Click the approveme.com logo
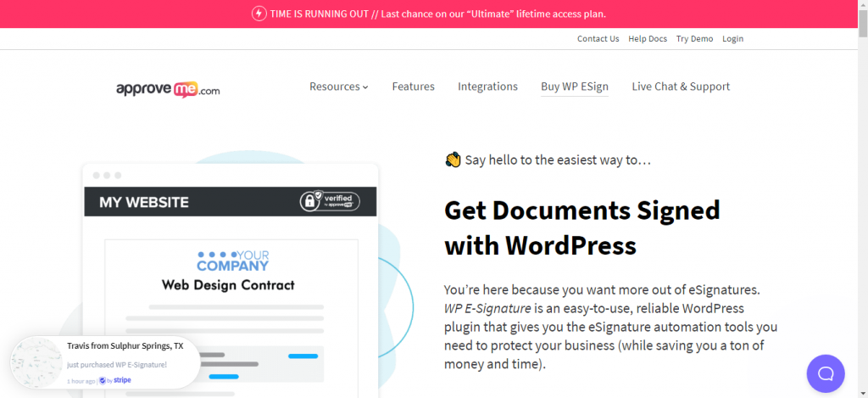This screenshot has height=398, width=868. click(x=168, y=89)
